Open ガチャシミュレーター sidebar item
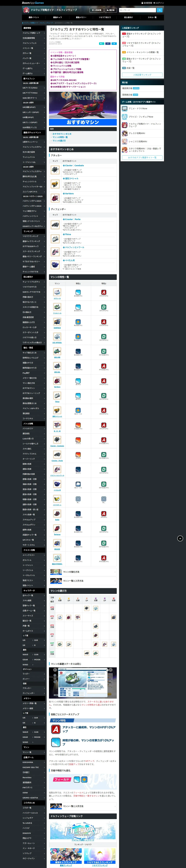 tap(34, 63)
